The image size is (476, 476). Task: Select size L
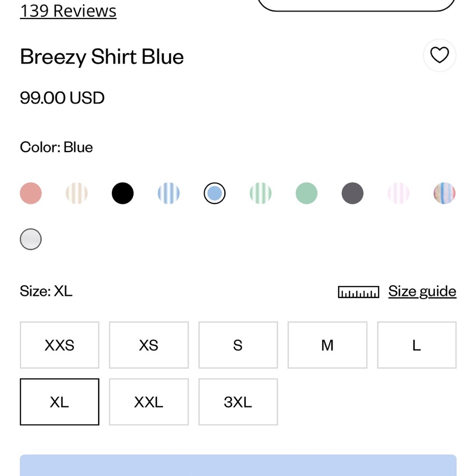click(x=416, y=345)
